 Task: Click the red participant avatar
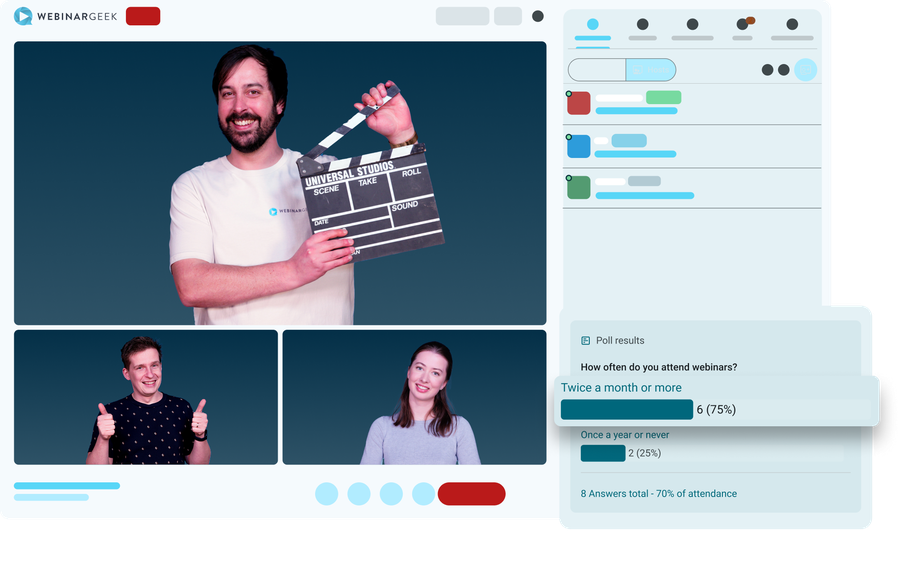pyautogui.click(x=579, y=103)
